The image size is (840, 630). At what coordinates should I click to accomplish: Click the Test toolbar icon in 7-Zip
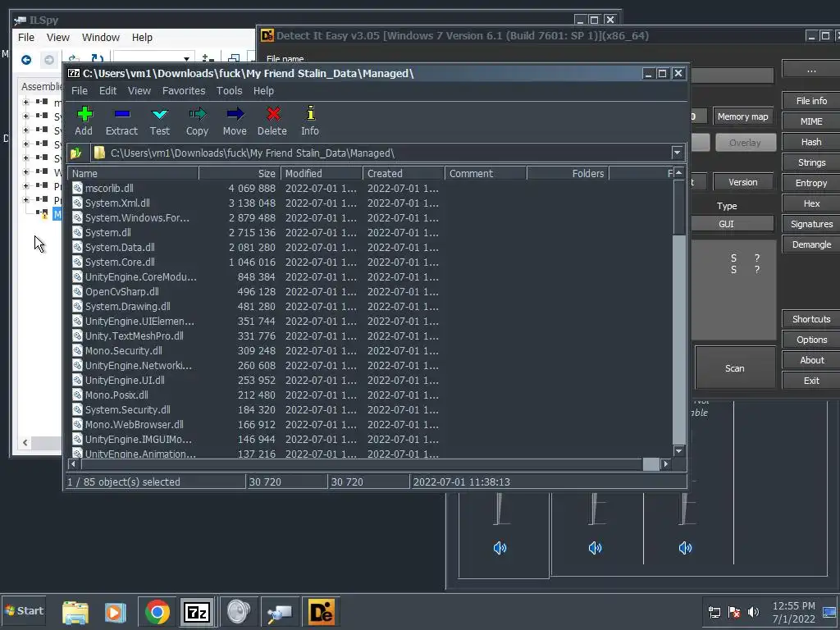[x=160, y=114]
